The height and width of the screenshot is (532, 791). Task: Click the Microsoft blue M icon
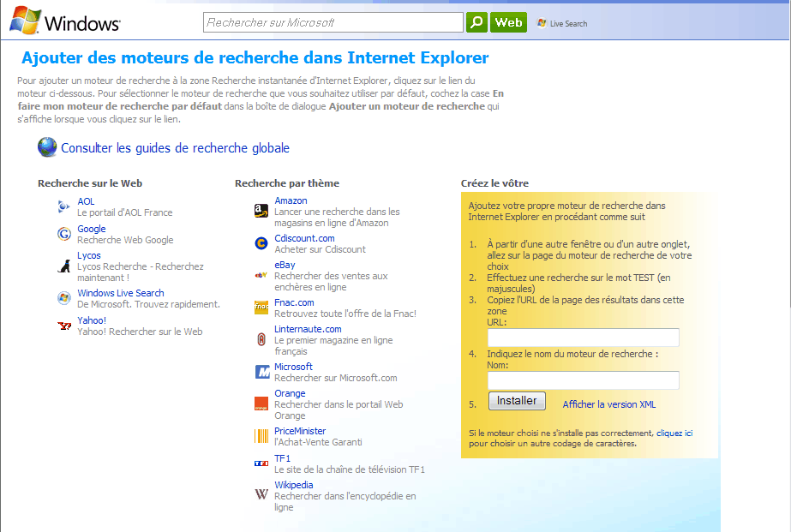tap(262, 372)
